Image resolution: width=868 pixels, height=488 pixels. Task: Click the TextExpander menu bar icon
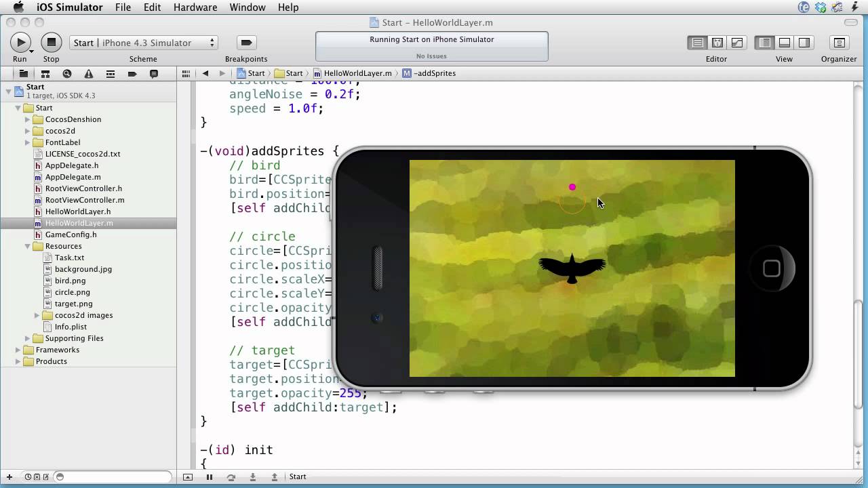pyautogui.click(x=804, y=7)
